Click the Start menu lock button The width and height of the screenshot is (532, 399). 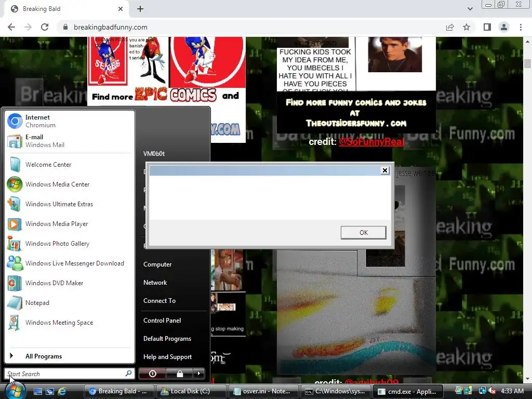pos(180,374)
